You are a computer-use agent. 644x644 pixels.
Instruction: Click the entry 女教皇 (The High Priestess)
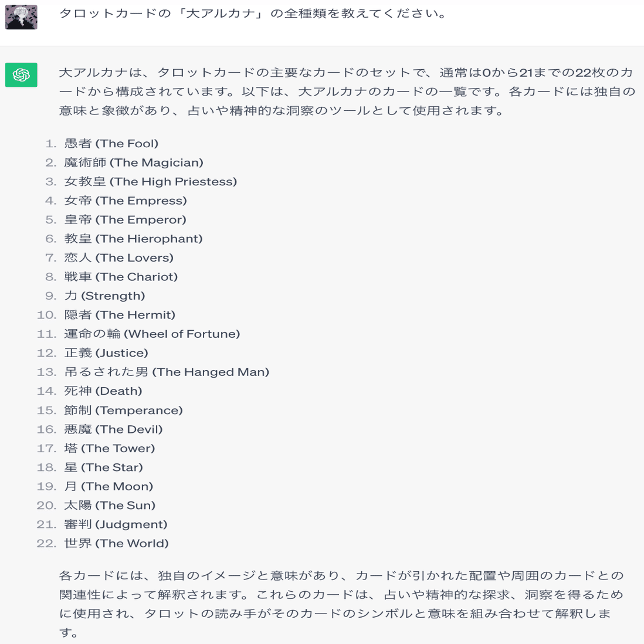pos(150,182)
